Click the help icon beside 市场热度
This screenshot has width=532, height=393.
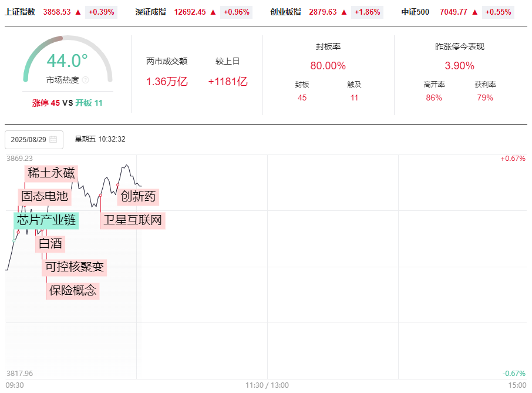click(x=85, y=80)
